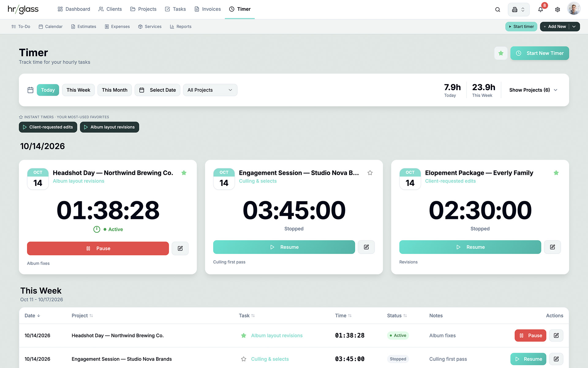Sort table by Task column

coord(247,316)
